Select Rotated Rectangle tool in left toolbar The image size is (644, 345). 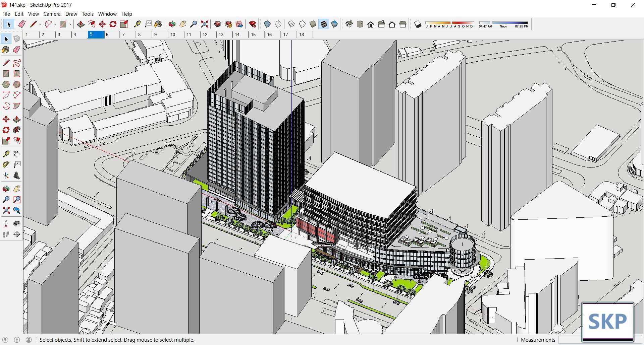pyautogui.click(x=17, y=74)
